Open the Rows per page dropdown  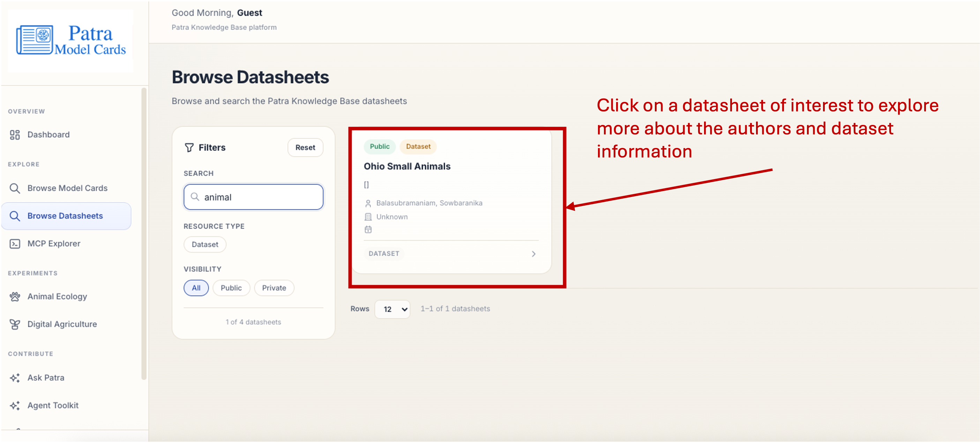(392, 309)
